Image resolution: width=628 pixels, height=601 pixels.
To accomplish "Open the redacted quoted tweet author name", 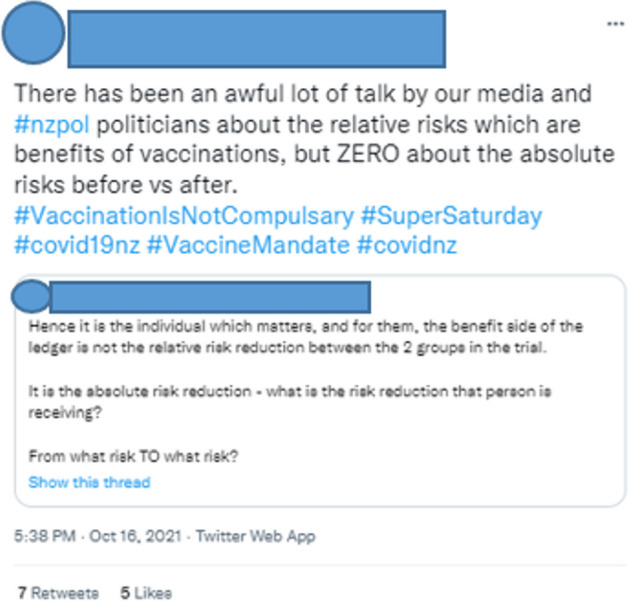I will [210, 297].
